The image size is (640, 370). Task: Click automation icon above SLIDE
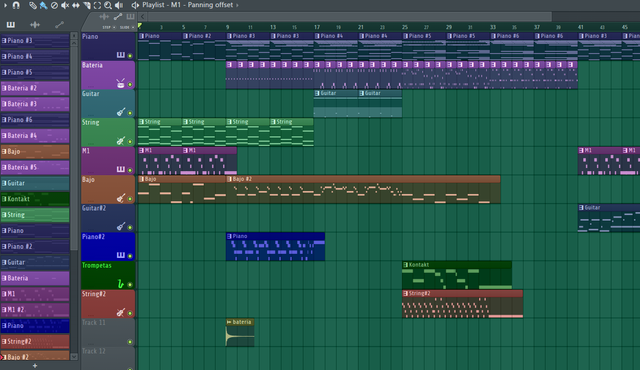pyautogui.click(x=118, y=17)
